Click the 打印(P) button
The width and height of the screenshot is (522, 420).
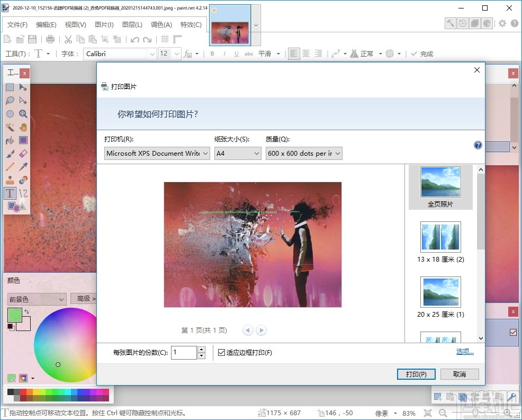pos(416,374)
